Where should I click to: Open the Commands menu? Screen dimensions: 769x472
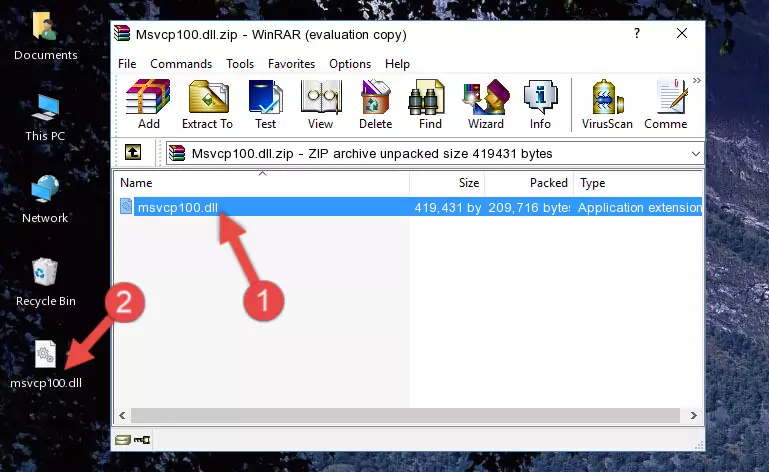tap(181, 64)
